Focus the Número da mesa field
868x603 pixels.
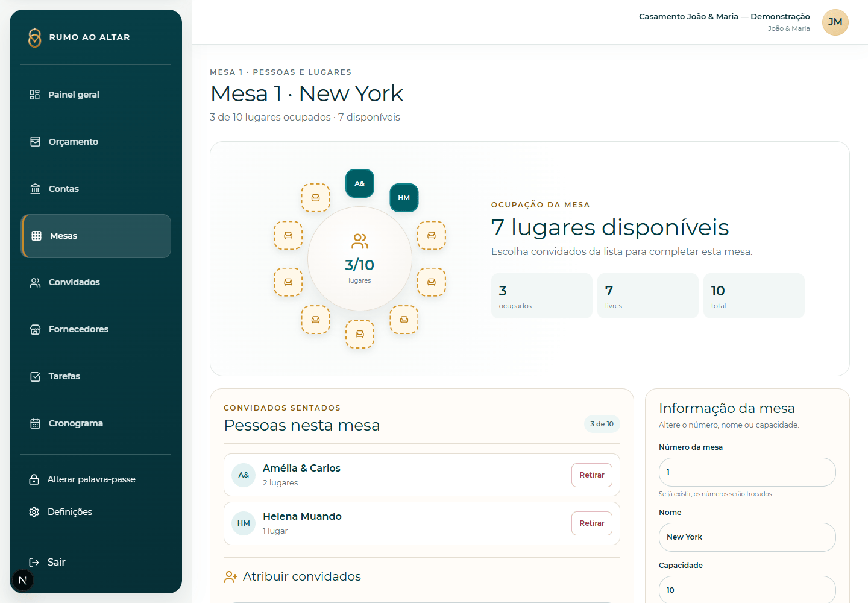[747, 472]
